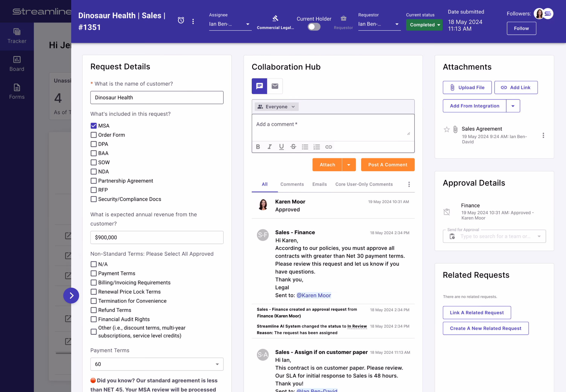Open the Requestor name dropdown
The height and width of the screenshot is (392, 566).
[379, 24]
